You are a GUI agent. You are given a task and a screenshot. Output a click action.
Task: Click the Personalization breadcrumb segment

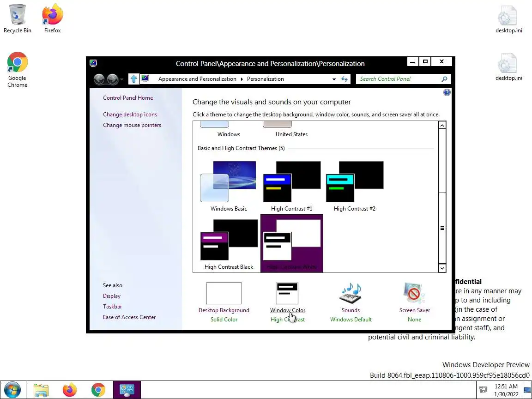pos(266,79)
